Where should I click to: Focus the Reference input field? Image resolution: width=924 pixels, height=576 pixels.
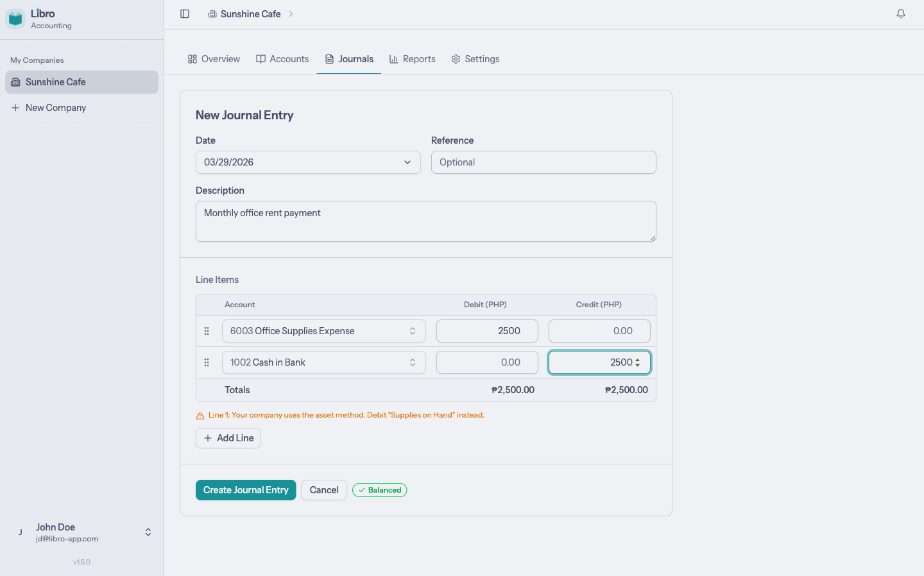tap(543, 162)
